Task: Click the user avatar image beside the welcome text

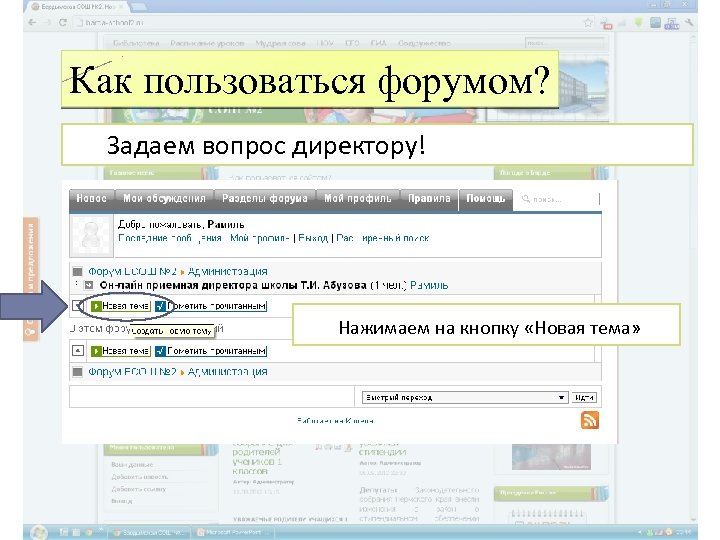Action: 91,235
